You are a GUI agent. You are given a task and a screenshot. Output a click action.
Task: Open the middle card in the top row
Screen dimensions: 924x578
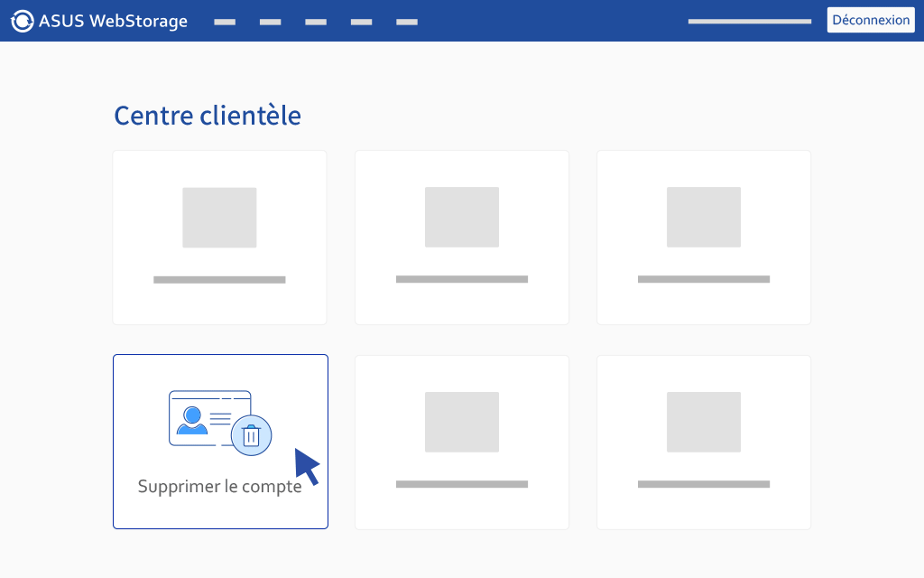(462, 238)
